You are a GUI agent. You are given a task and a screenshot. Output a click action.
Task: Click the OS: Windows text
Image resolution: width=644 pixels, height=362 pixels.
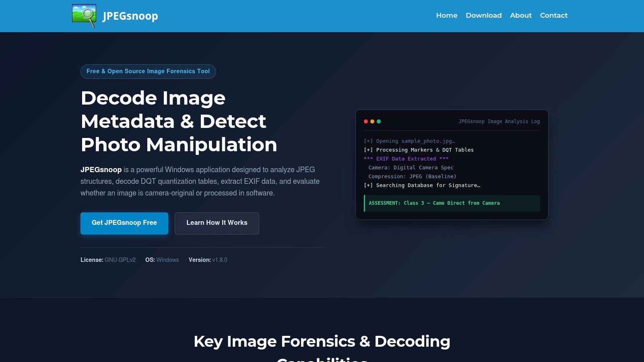(x=162, y=260)
